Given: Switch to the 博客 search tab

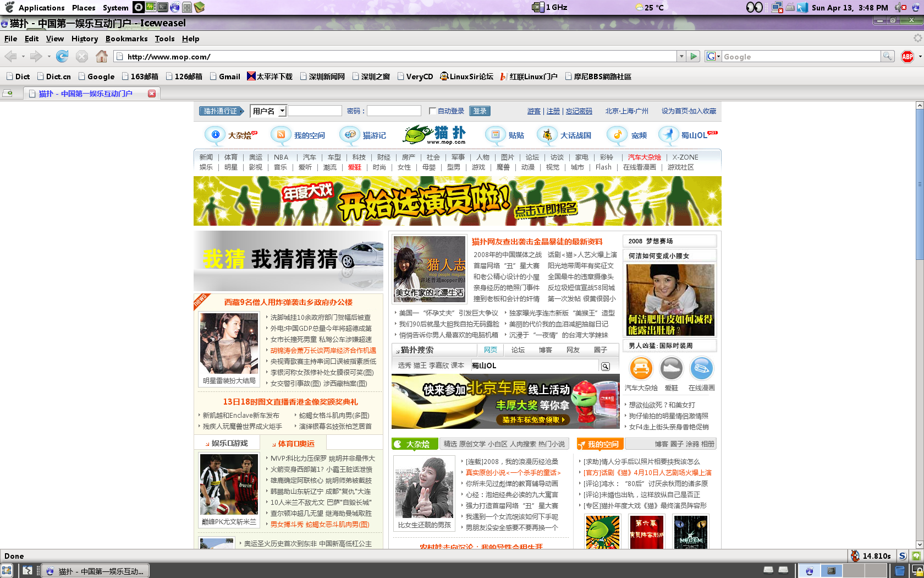Looking at the screenshot, I should tap(546, 350).
